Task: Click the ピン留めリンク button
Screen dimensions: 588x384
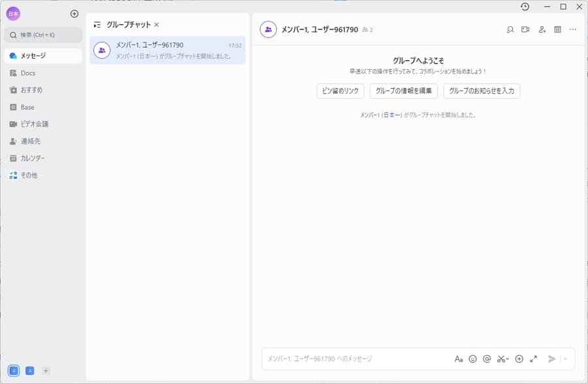Action: point(341,91)
